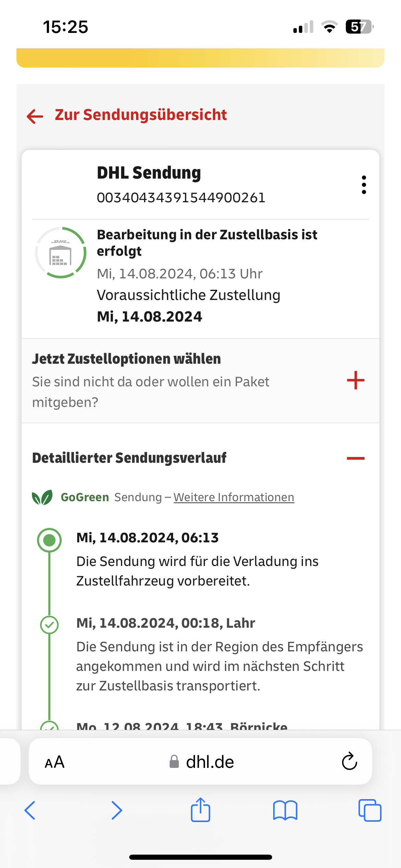The image size is (401, 868).
Task: Show all open Safari tabs
Action: [x=369, y=810]
